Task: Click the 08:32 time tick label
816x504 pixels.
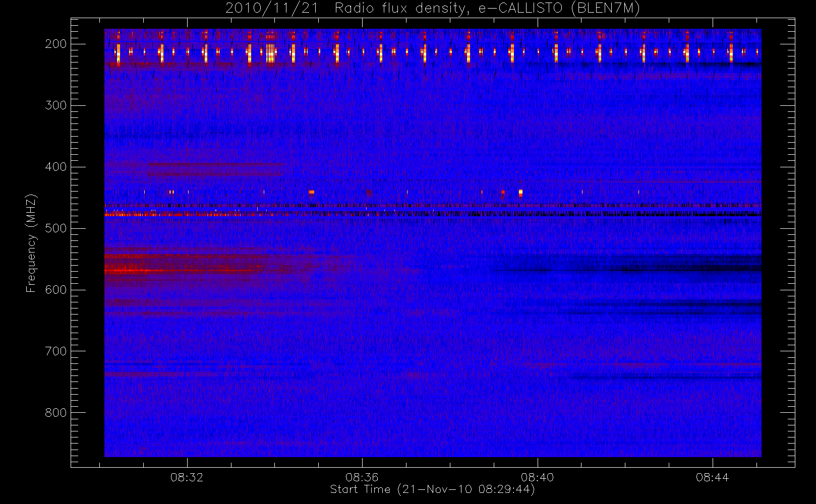Action: pyautogui.click(x=187, y=477)
